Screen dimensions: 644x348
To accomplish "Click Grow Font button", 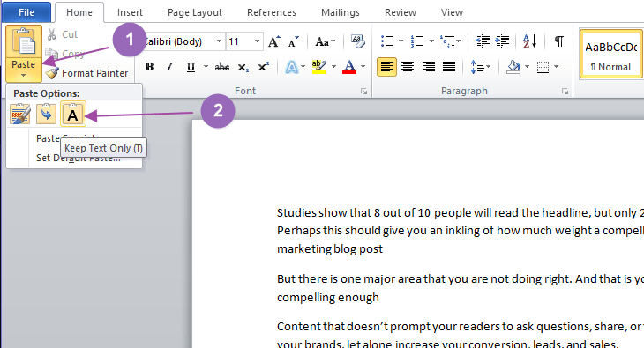I will click(274, 41).
